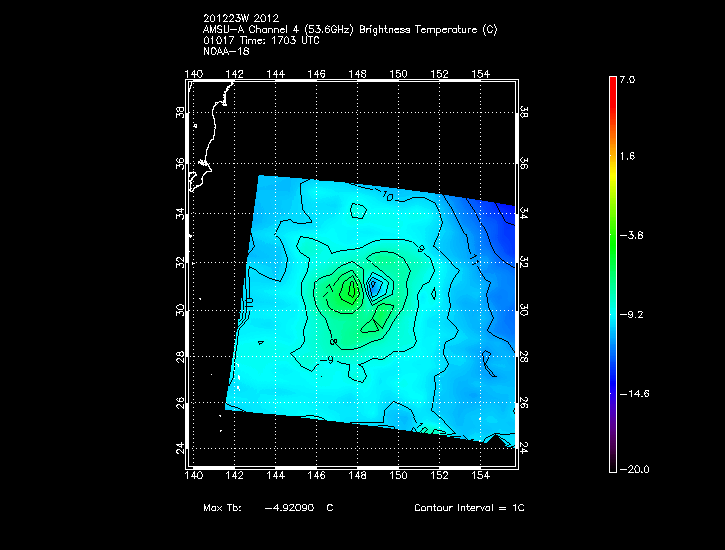Select the NOAA-18 satellite label
Screen dimensions: 725x550
click(x=224, y=51)
